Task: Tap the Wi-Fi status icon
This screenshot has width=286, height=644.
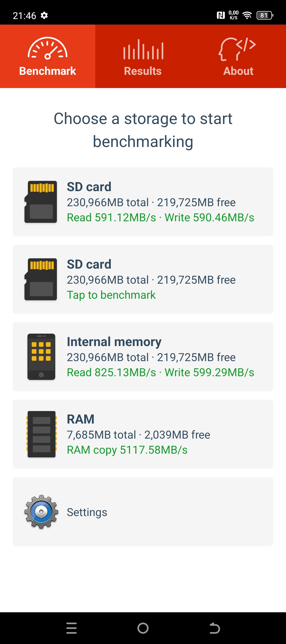Action: (247, 15)
